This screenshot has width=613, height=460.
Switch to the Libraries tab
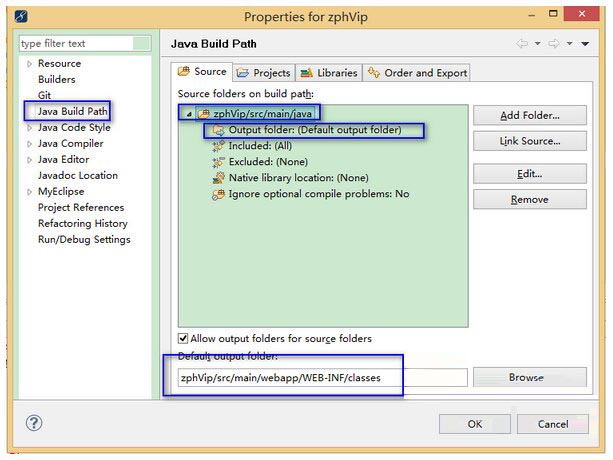click(329, 72)
